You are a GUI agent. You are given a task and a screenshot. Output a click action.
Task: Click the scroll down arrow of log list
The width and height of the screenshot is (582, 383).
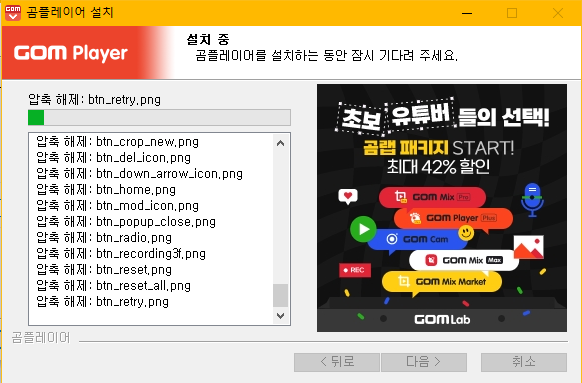tap(281, 316)
